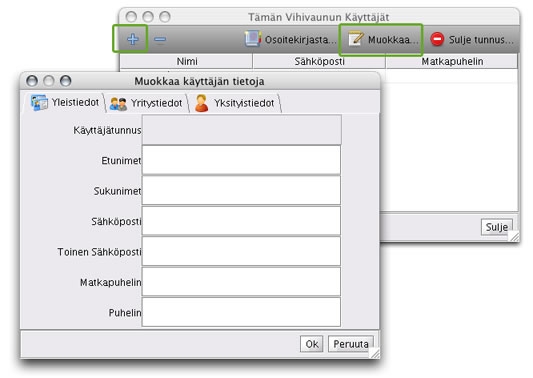The width and height of the screenshot is (533, 378).
Task: Click the red Sulje tunnus icon
Action: click(x=437, y=39)
